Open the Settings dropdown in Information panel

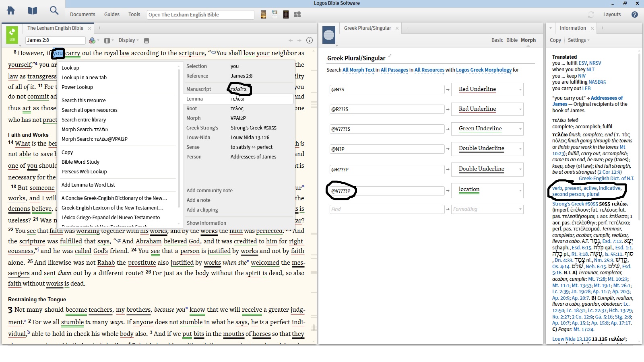tap(578, 40)
